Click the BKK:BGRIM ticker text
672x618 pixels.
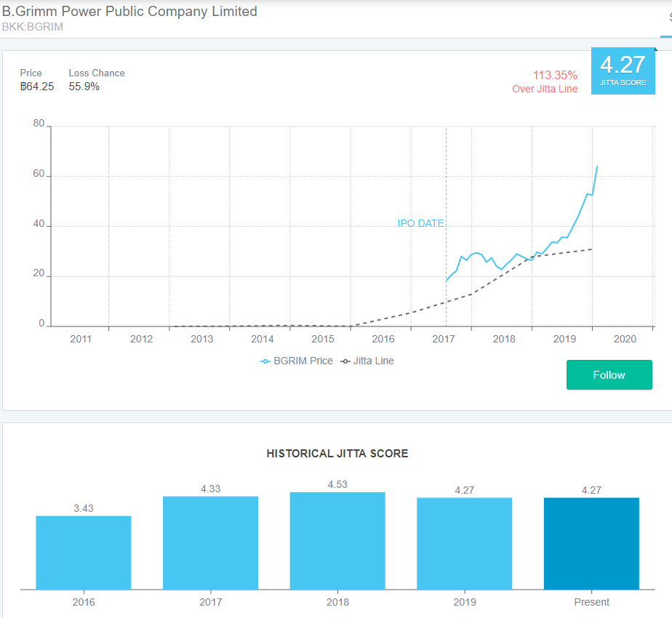point(33,27)
